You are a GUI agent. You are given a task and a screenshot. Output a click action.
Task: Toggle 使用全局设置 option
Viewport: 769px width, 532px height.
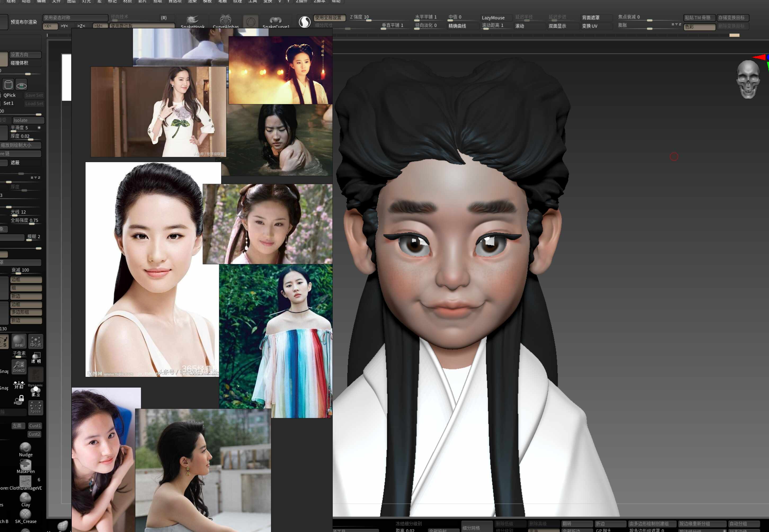click(x=329, y=17)
